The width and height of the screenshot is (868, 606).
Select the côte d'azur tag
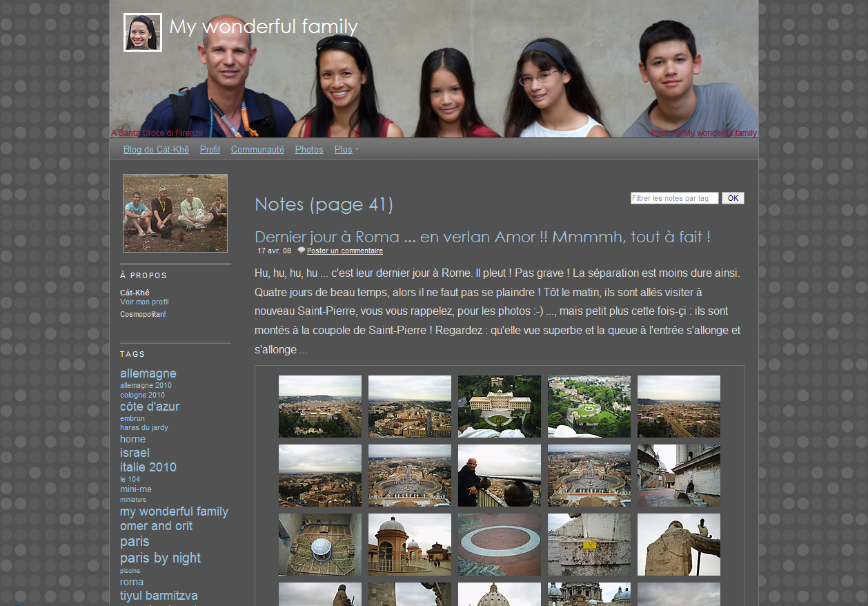tap(150, 407)
